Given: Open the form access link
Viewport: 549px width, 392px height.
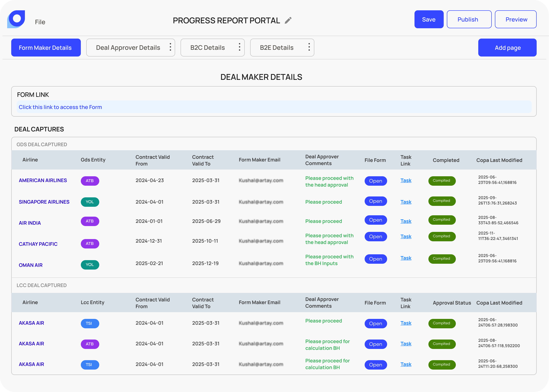Looking at the screenshot, I should pyautogui.click(x=60, y=107).
